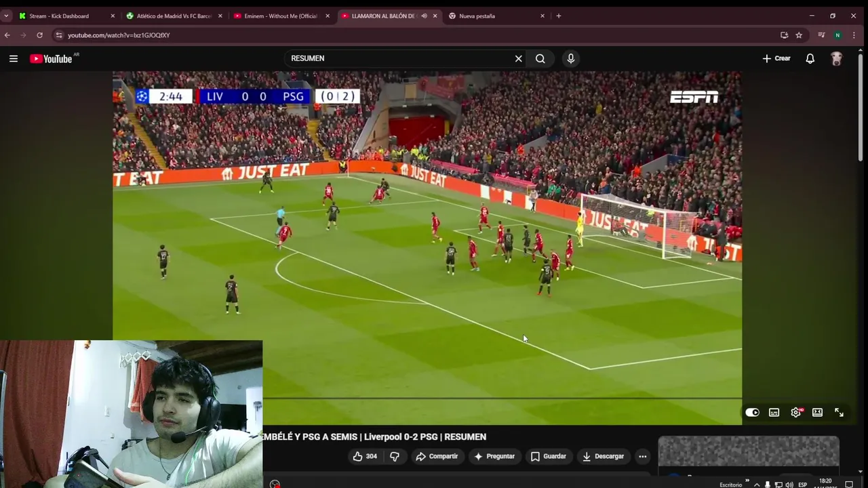Open the ESP language indicator

coord(803,485)
